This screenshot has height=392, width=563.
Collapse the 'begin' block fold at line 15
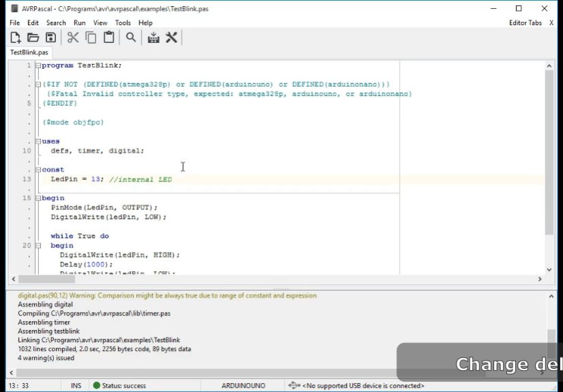[x=38, y=198]
